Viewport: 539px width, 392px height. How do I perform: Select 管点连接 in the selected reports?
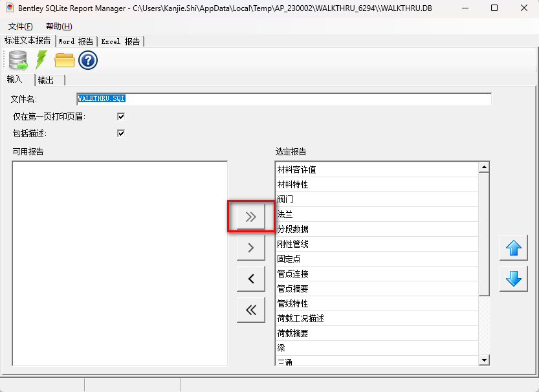click(377, 274)
